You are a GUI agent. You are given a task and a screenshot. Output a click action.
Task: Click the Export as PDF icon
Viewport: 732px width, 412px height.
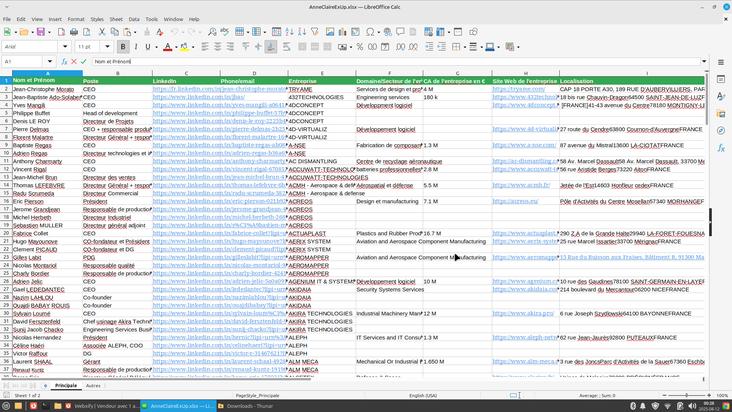click(x=61, y=32)
